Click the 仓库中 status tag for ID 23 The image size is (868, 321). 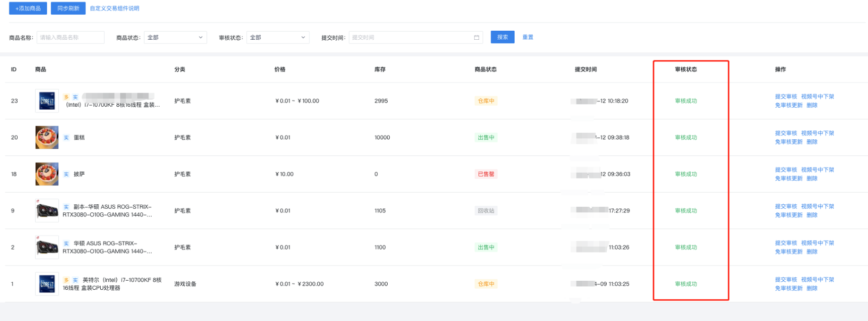pos(486,101)
